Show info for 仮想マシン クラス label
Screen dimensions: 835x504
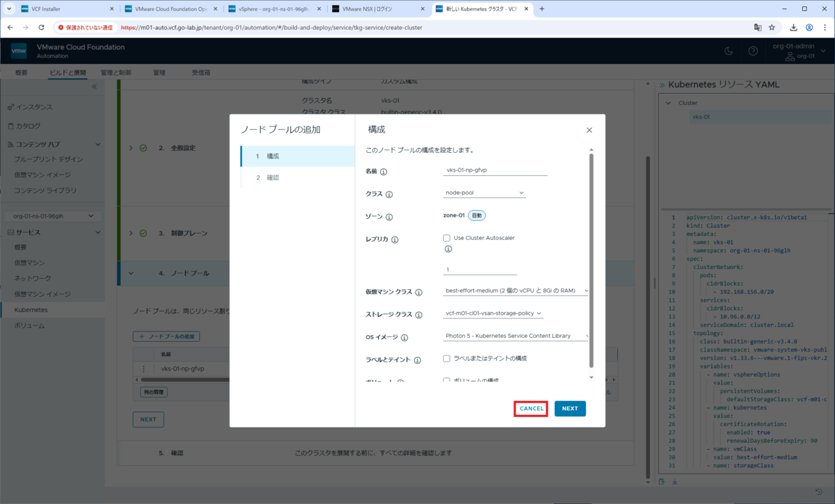click(x=419, y=292)
